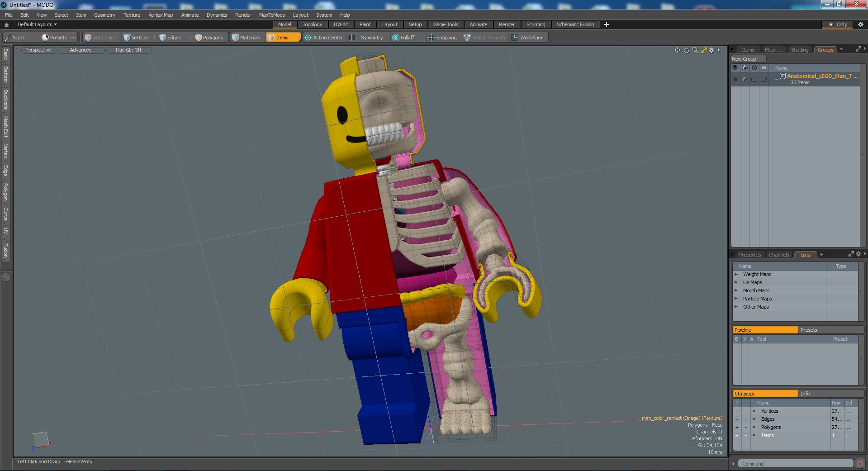
Task: Switch to the Presets section button
Action: click(x=831, y=330)
